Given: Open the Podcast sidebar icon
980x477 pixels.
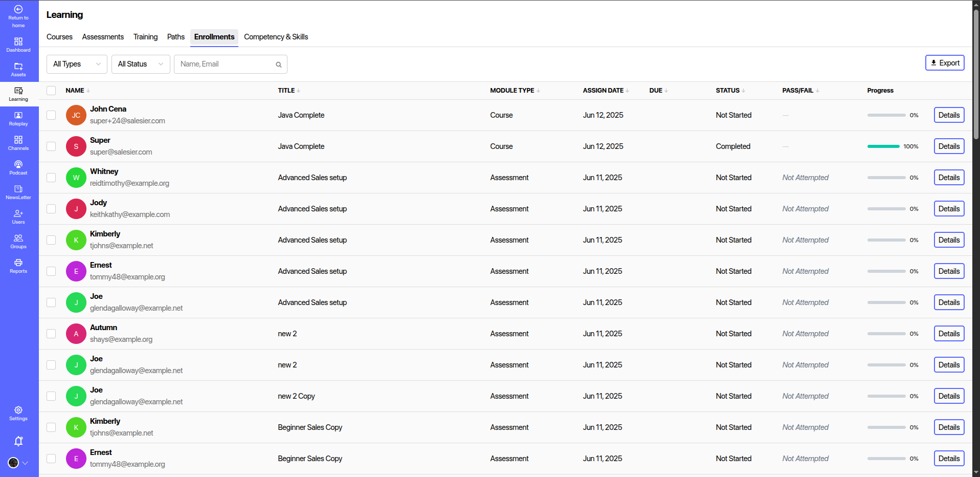Looking at the screenshot, I should 18,167.
